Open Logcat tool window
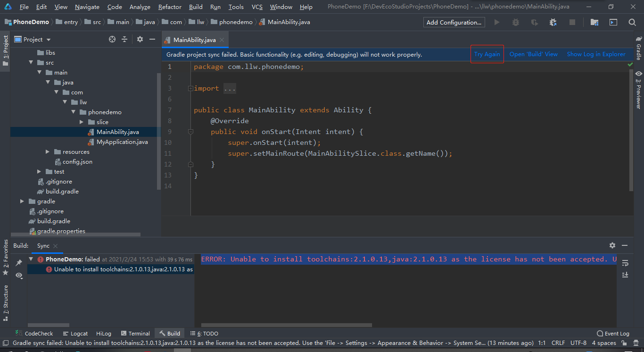The height and width of the screenshot is (352, 644). click(75, 334)
